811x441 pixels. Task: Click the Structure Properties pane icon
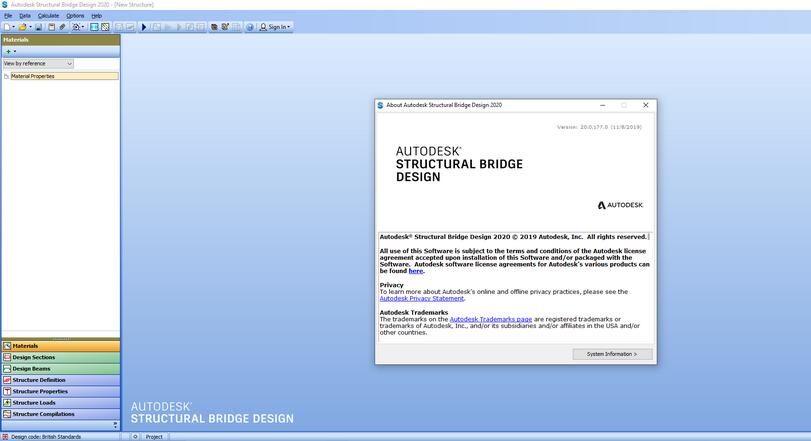click(x=7, y=391)
